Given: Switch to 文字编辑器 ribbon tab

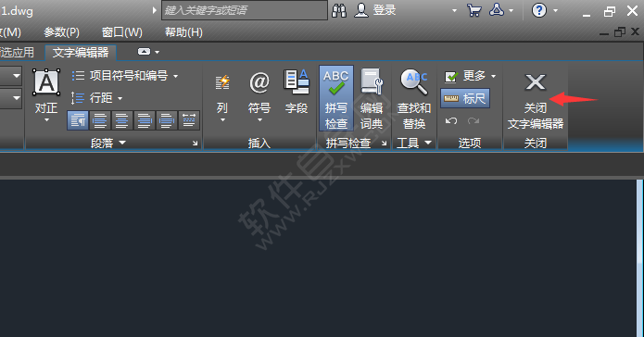Looking at the screenshot, I should pyautogui.click(x=81, y=53).
